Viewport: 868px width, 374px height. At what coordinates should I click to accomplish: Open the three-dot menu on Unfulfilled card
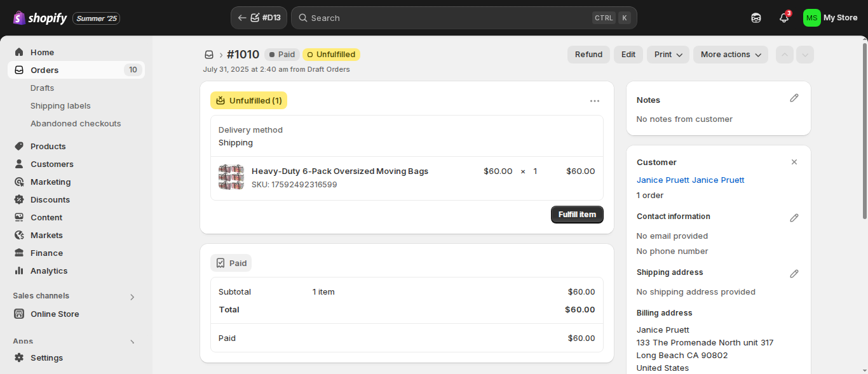(x=595, y=100)
